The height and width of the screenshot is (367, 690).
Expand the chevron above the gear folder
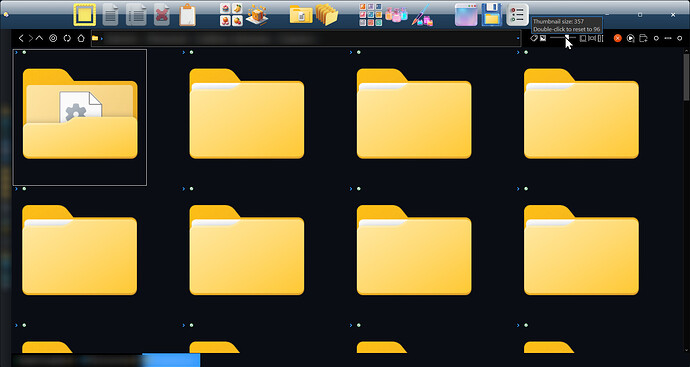tap(16, 52)
